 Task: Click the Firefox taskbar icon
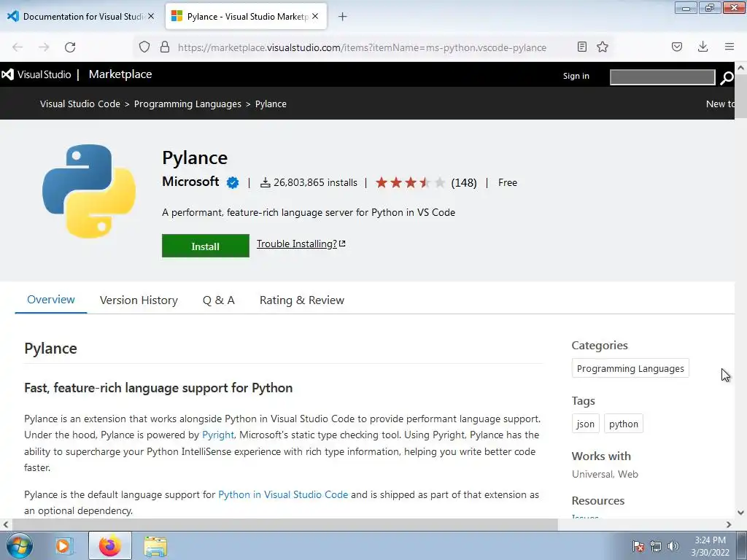(x=109, y=545)
